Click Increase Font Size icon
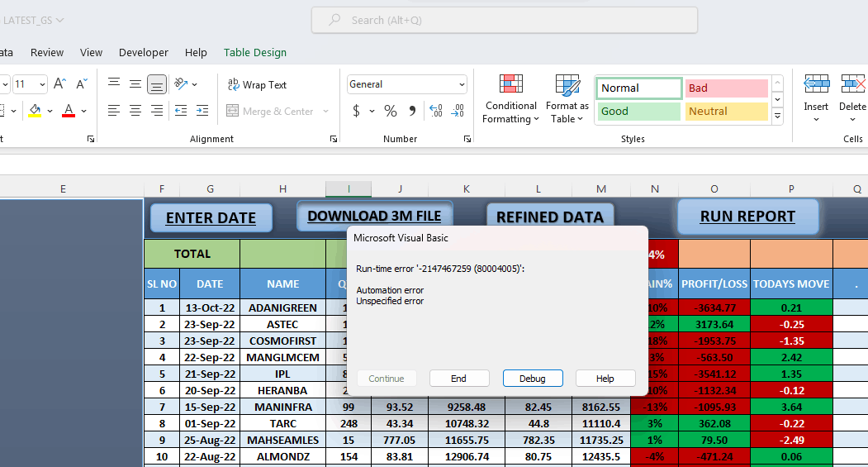868x467 pixels. click(59, 84)
